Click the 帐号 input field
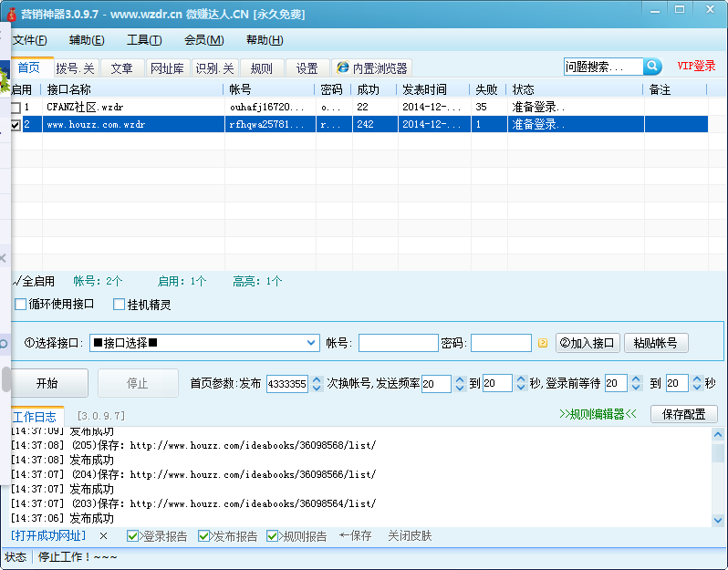Screen dimensions: 728x570 pos(398,343)
